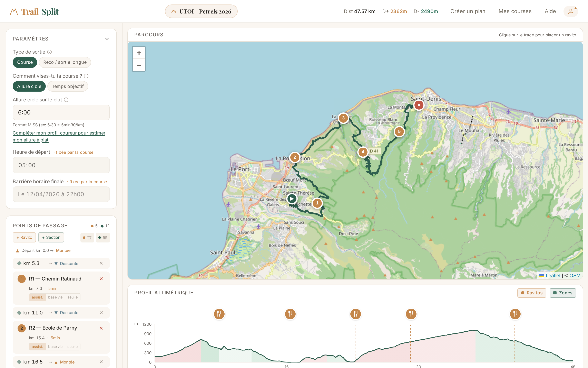This screenshot has height=368, width=588.
Task: Open the Leaflet attribution link
Action: tap(553, 276)
